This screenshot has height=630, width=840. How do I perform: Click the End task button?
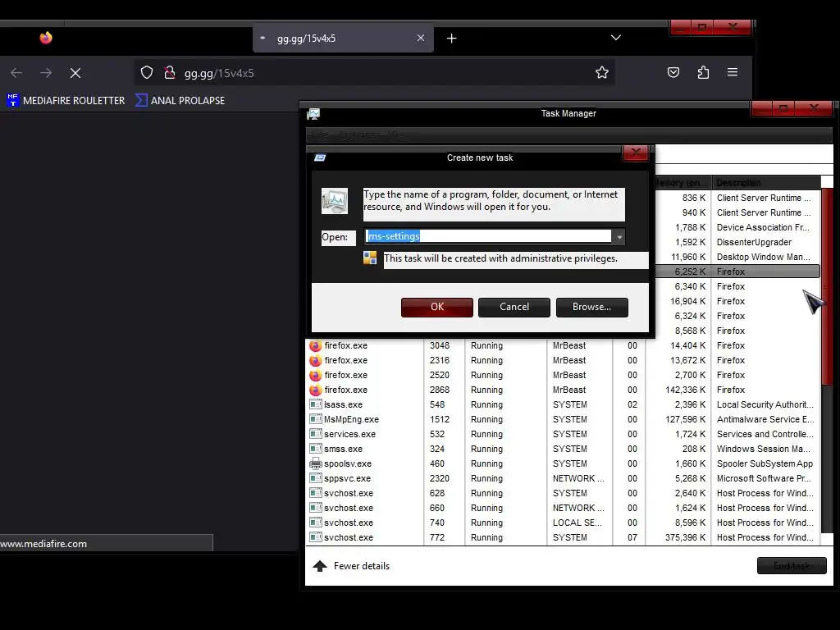[792, 566]
